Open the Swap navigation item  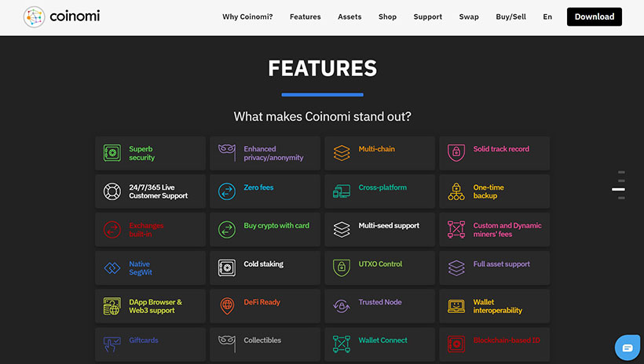coord(469,16)
